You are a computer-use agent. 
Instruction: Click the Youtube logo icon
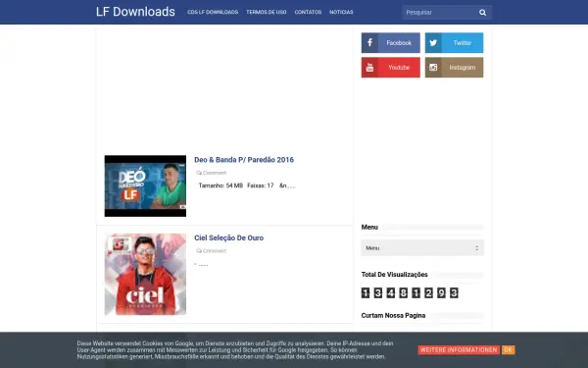(369, 68)
